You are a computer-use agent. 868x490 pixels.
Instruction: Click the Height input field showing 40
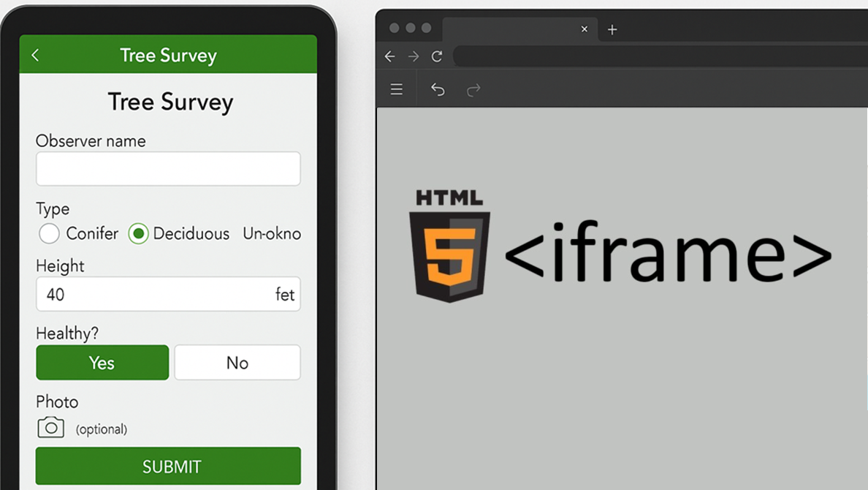coord(153,295)
